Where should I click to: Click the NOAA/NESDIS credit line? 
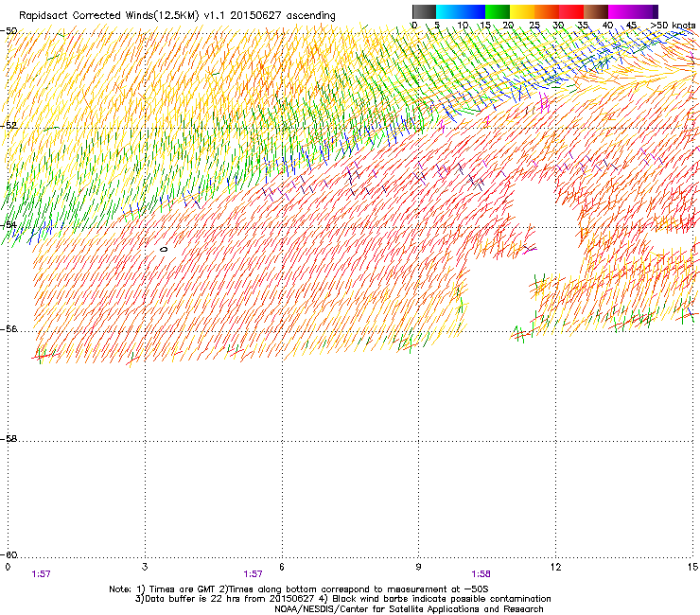[x=409, y=609]
